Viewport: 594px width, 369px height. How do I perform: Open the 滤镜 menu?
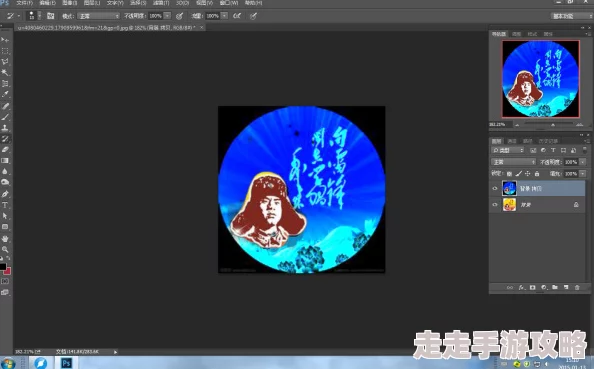pyautogui.click(x=161, y=3)
